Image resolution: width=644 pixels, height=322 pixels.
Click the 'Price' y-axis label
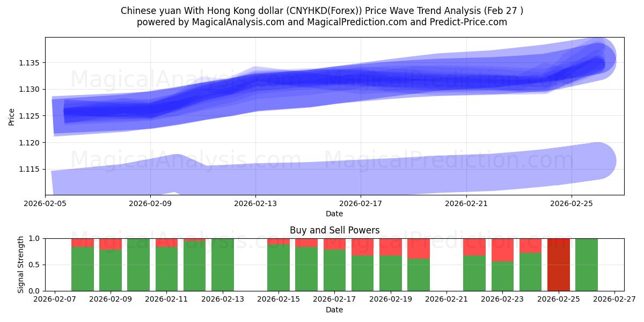point(12,116)
